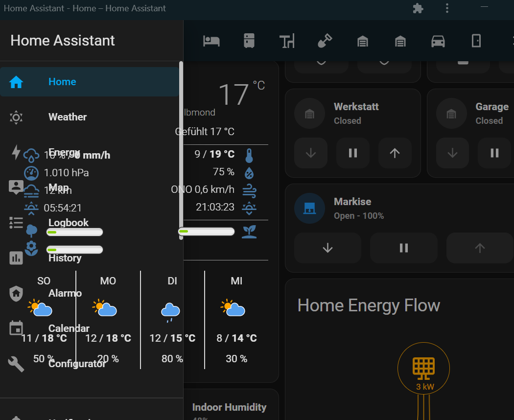
Task: Open the car view from the top toolbar
Action: point(438,41)
